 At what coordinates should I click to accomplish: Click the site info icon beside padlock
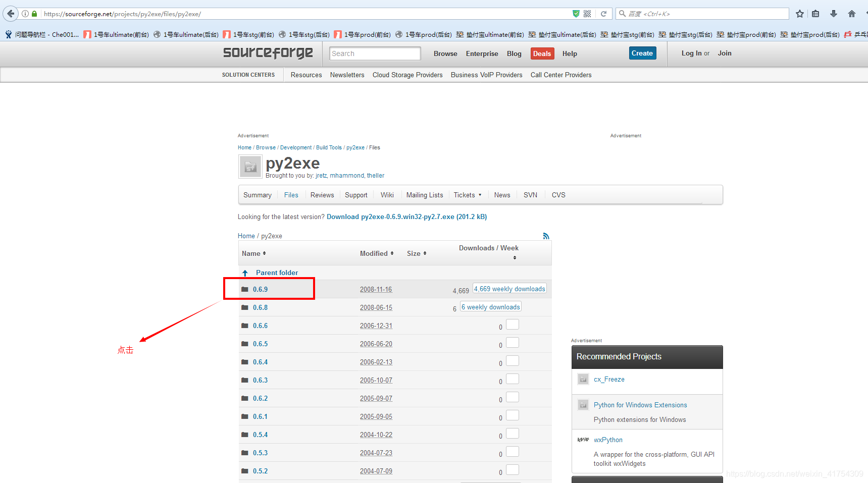point(25,14)
